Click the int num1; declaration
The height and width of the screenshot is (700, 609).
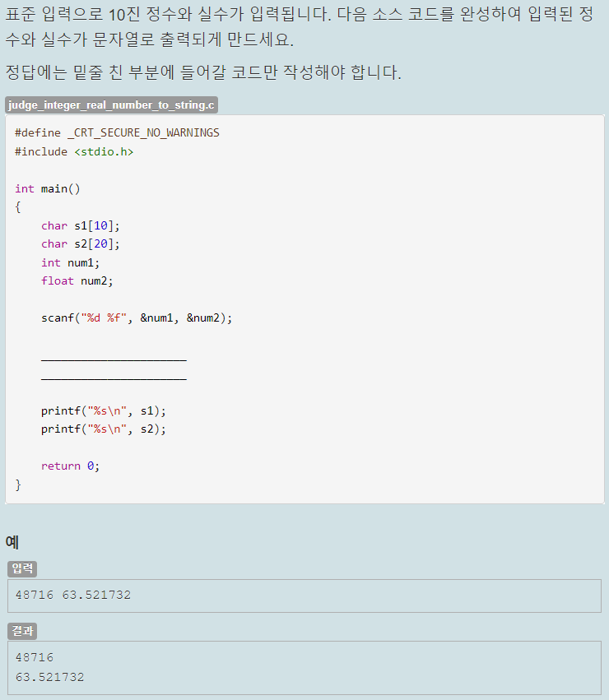click(70, 263)
